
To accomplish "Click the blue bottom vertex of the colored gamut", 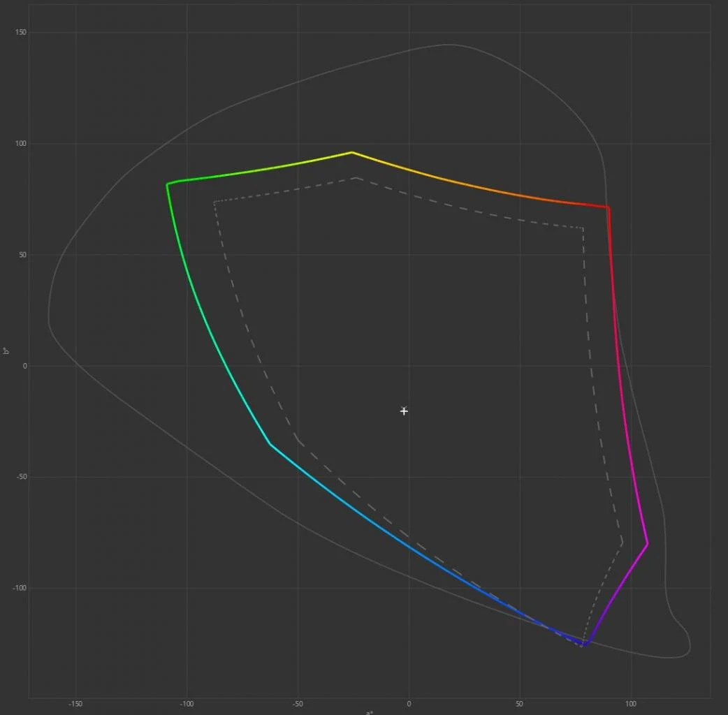I will point(586,644).
